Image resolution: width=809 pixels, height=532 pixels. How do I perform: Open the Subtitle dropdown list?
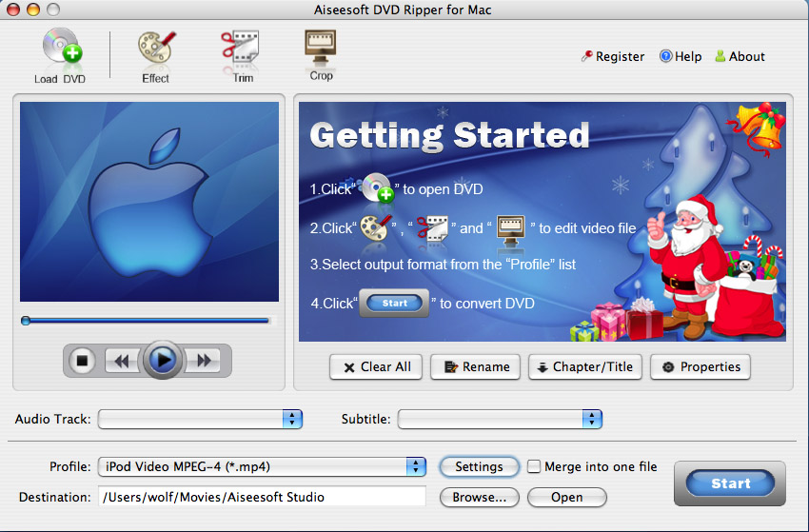pos(592,419)
